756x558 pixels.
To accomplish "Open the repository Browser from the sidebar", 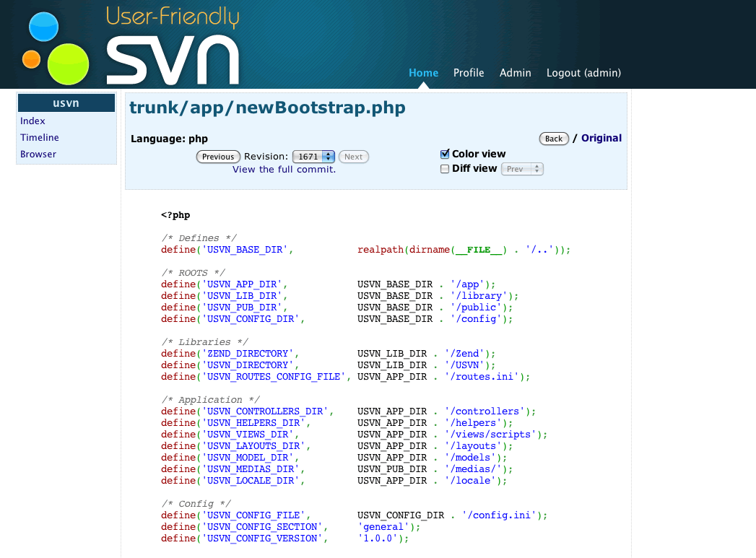I will pos(37,154).
